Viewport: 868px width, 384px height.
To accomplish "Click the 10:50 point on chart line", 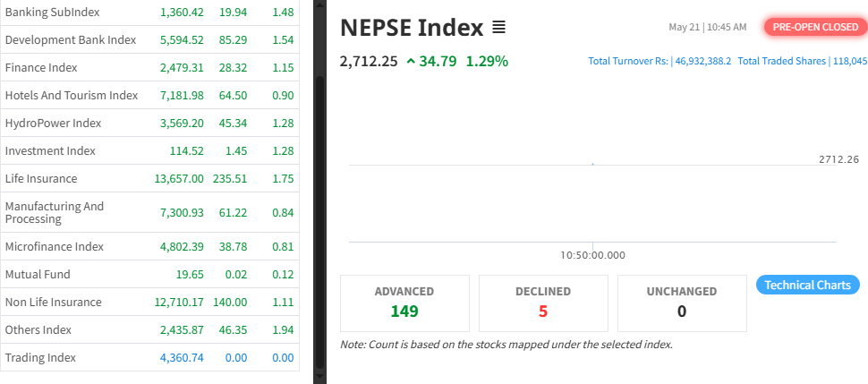I will point(592,165).
